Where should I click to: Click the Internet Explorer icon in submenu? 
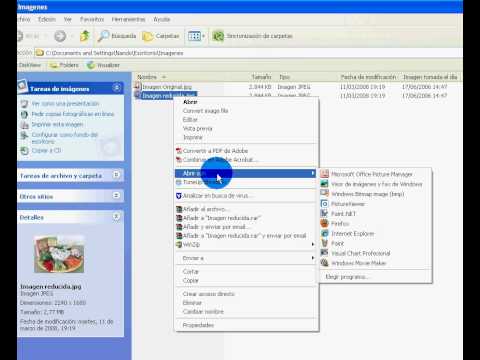324,233
